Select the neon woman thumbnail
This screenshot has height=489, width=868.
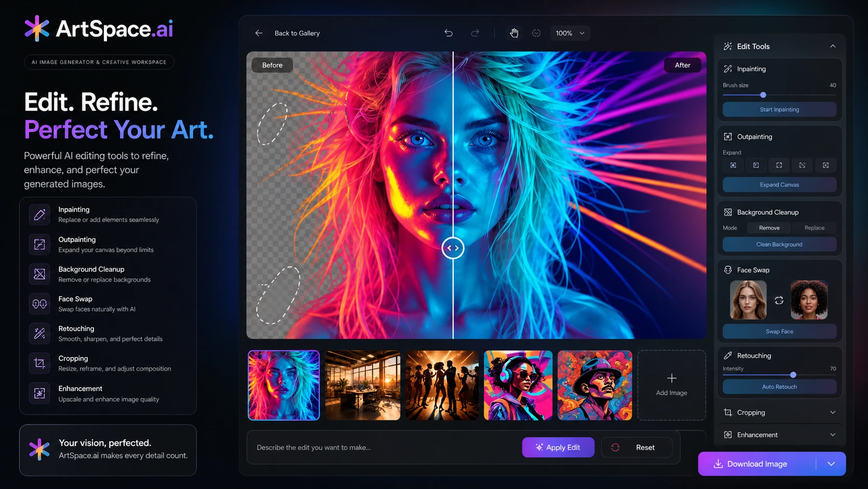click(284, 385)
